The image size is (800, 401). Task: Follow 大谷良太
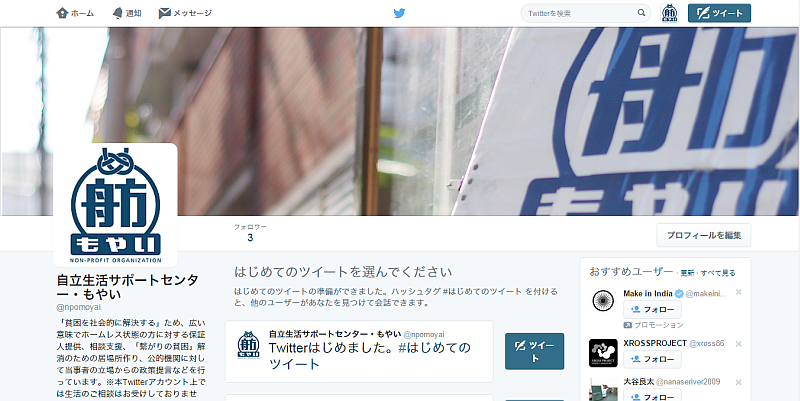coord(652,395)
